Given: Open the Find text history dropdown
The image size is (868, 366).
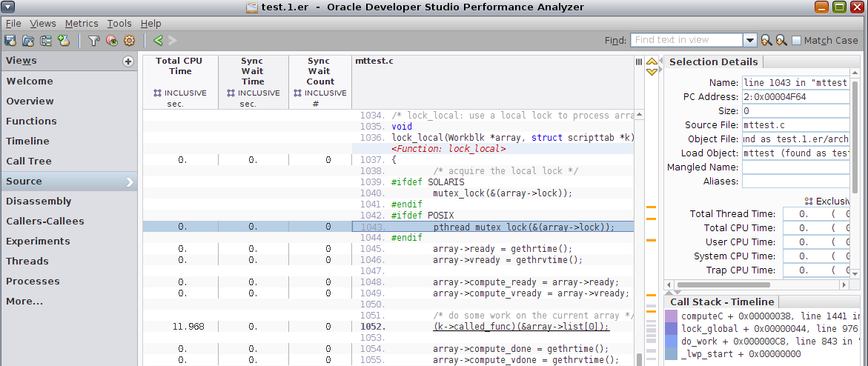Looking at the screenshot, I should (x=750, y=40).
